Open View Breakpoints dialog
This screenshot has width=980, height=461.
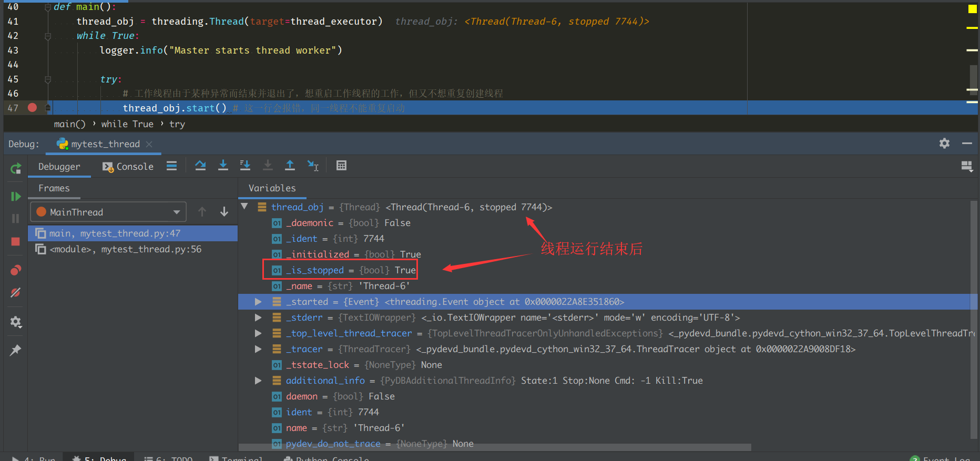pyautogui.click(x=16, y=270)
